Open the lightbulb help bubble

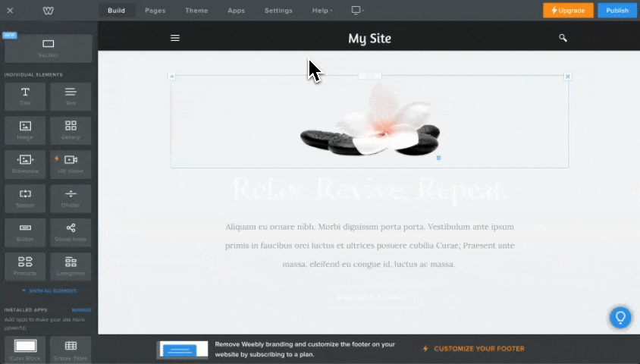pos(620,317)
